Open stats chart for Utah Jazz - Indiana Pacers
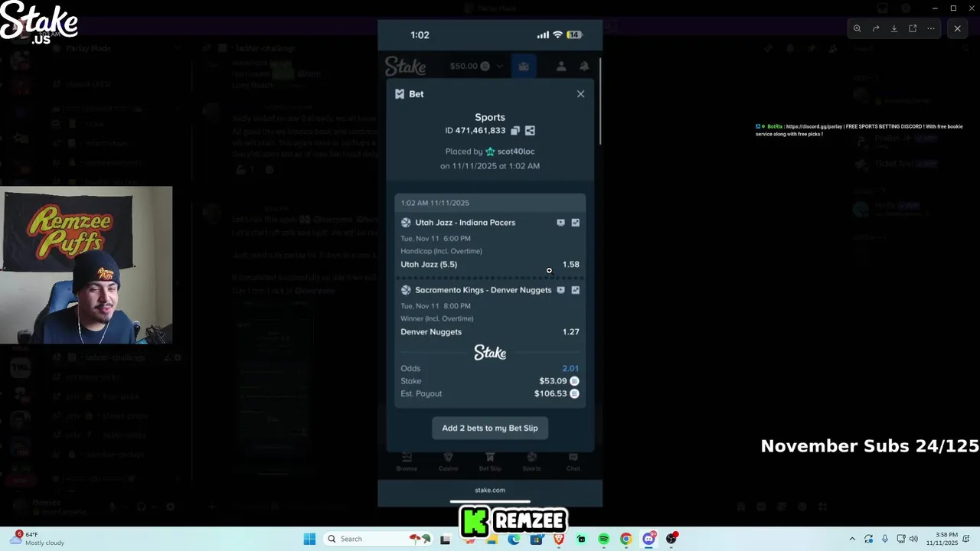Screen dimensions: 980x551 [x=575, y=223]
